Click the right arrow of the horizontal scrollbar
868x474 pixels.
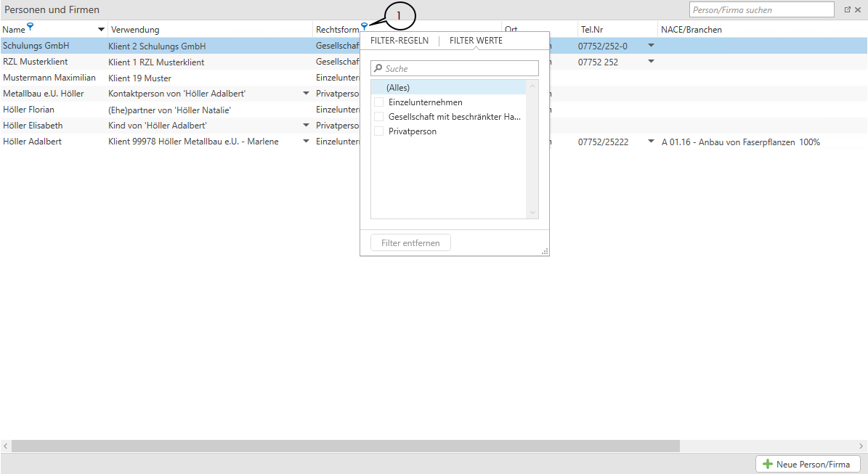tap(862, 446)
